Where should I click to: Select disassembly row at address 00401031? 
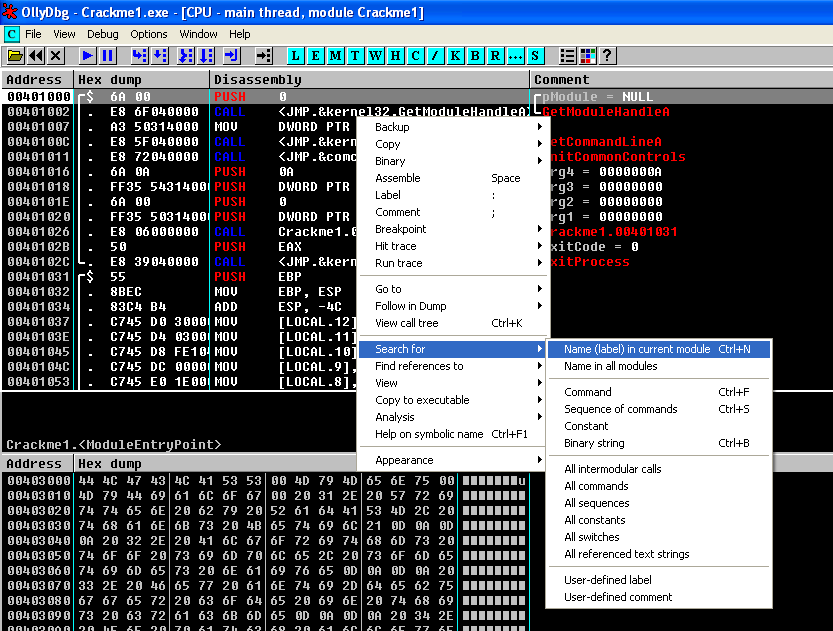pos(181,277)
